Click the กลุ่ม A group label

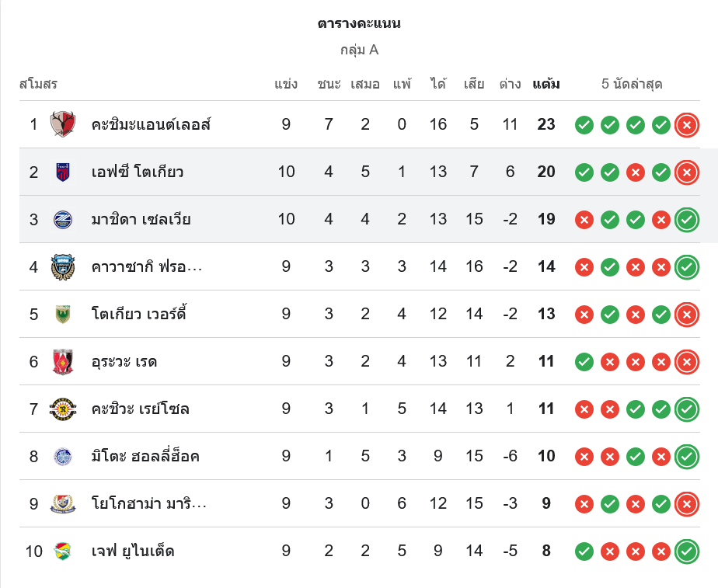pos(359,50)
